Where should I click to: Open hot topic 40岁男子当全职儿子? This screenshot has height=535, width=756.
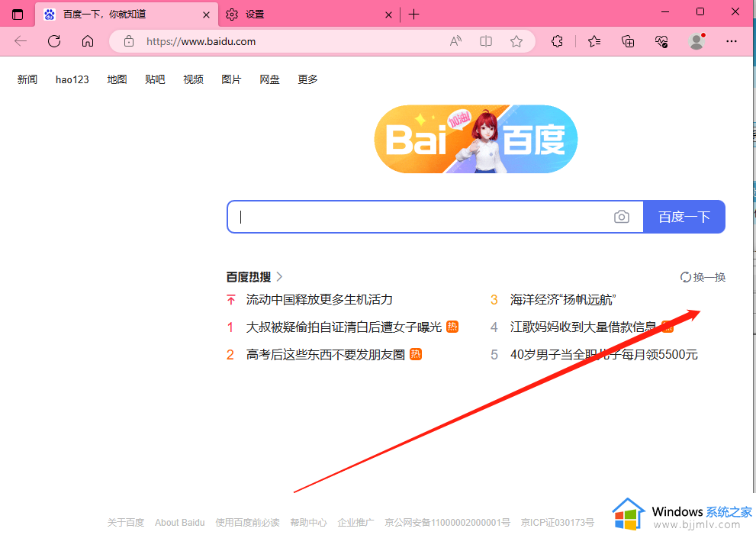(x=604, y=355)
